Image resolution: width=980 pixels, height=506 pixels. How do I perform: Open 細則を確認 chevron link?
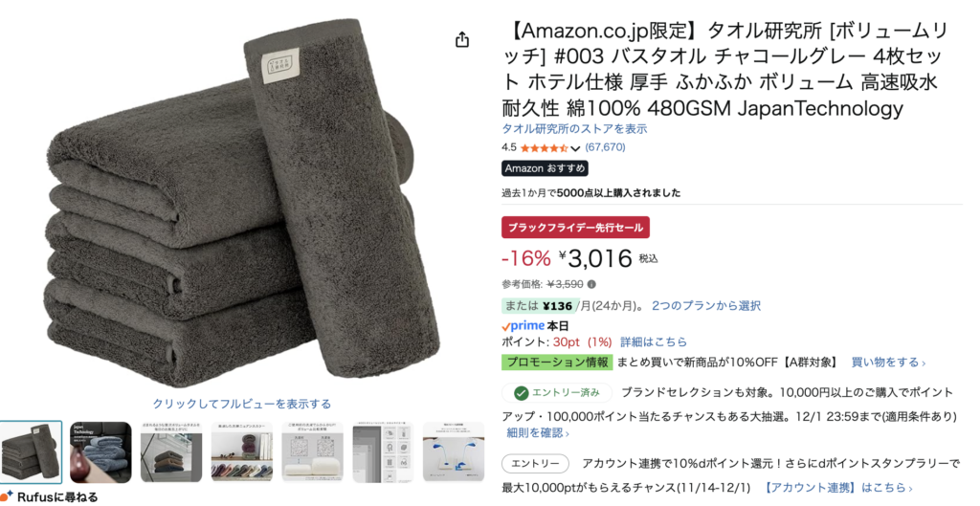tap(534, 432)
